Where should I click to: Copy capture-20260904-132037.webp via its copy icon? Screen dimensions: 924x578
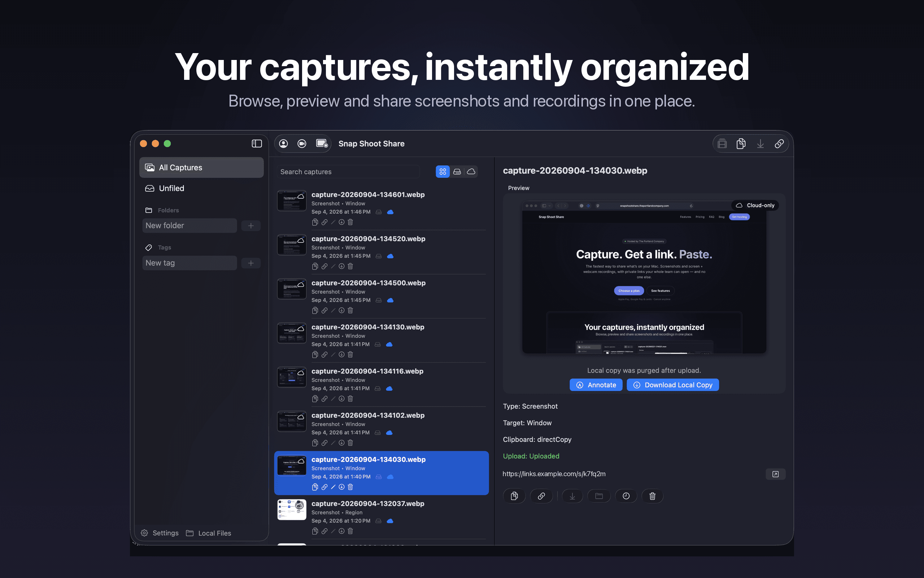(x=315, y=531)
